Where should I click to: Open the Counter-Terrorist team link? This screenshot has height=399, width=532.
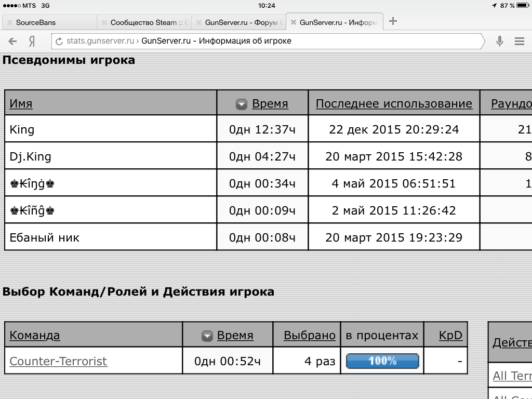(x=58, y=361)
